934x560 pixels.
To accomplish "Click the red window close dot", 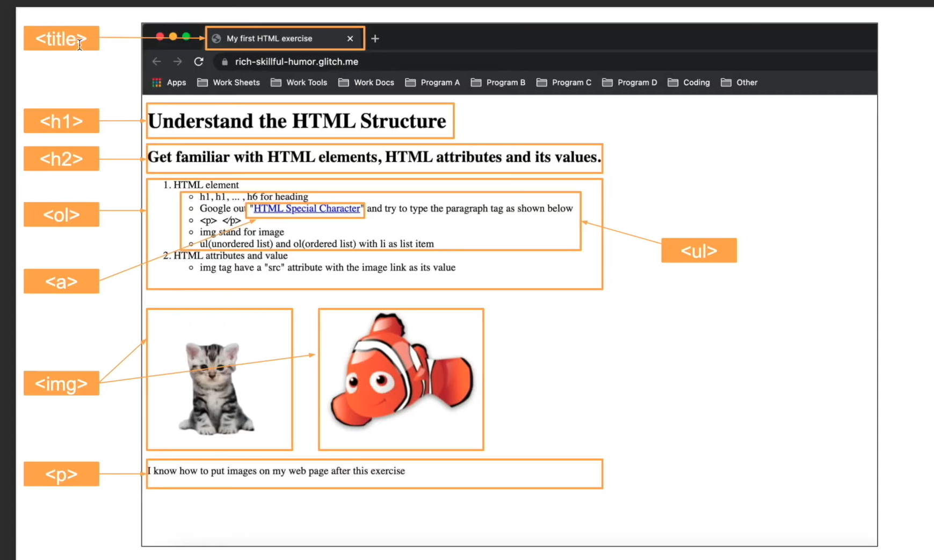I will [x=160, y=37].
